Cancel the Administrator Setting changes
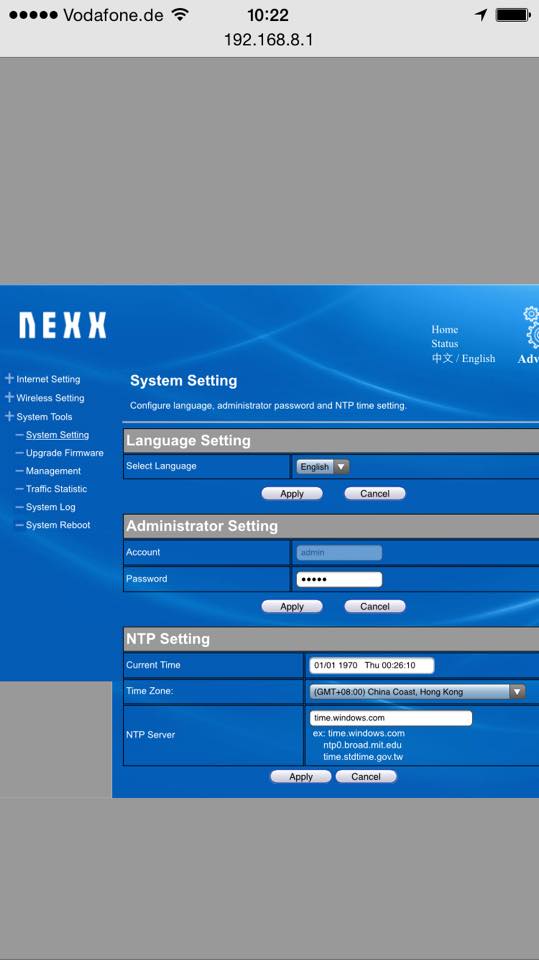 [x=375, y=606]
